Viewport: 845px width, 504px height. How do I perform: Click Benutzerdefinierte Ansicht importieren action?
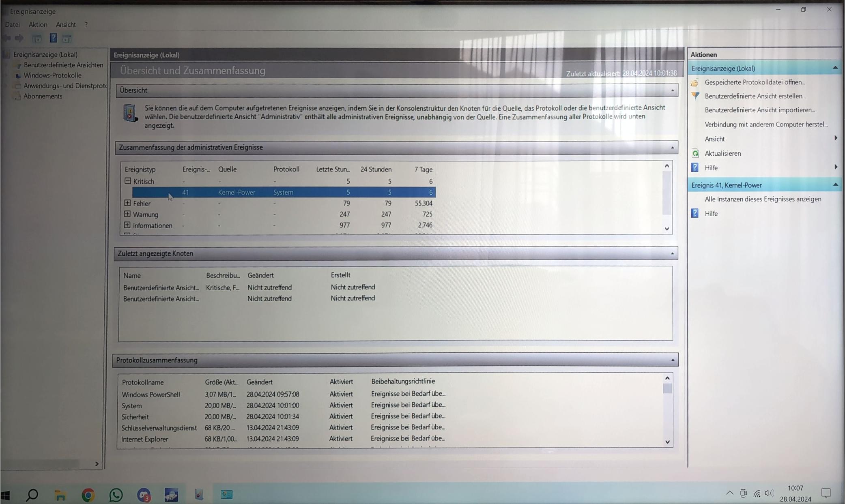[x=759, y=110]
